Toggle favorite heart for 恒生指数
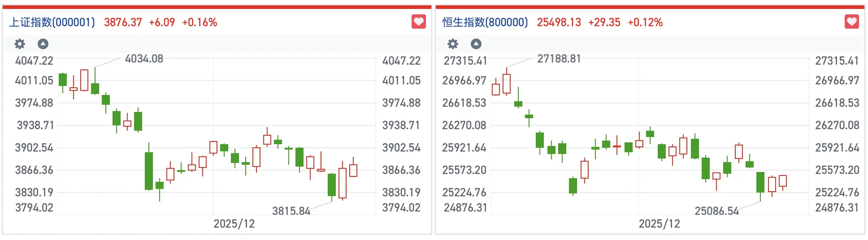Image resolution: width=868 pixels, height=240 pixels. coord(852,21)
